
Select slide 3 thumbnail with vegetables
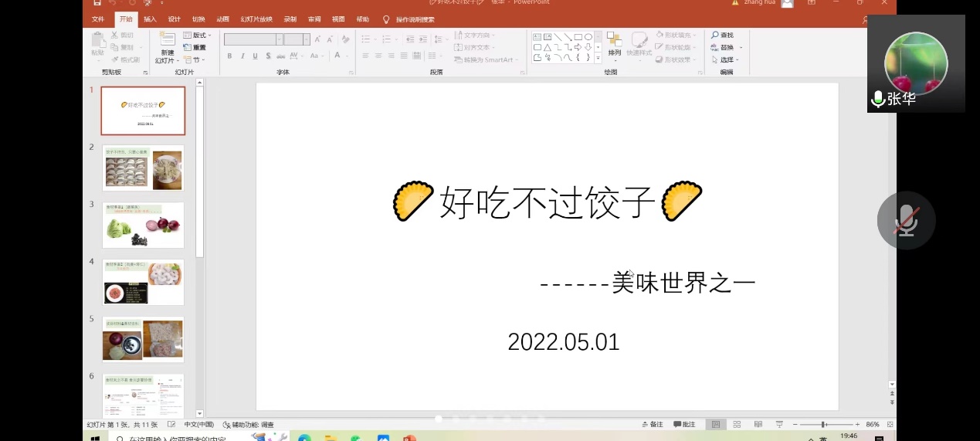point(143,226)
